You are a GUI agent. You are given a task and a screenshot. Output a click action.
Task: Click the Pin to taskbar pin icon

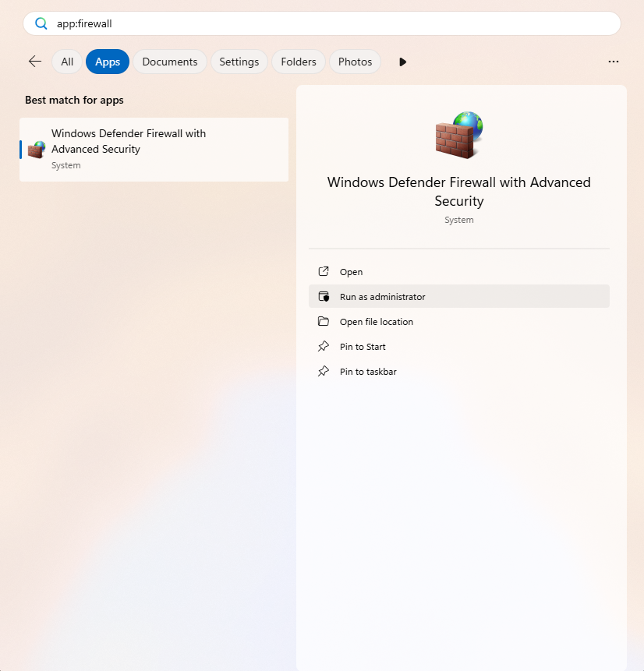(324, 372)
